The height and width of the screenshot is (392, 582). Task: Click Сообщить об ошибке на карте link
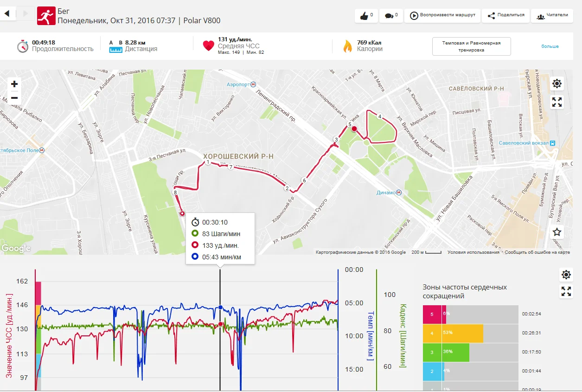click(537, 252)
